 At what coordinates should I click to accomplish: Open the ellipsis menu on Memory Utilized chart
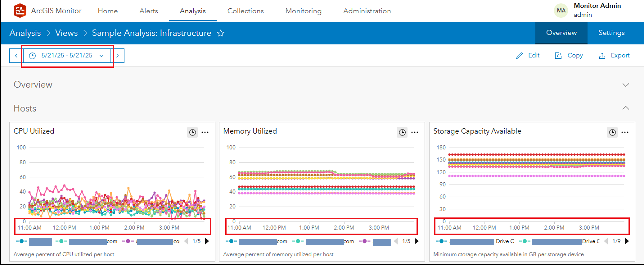tap(415, 132)
